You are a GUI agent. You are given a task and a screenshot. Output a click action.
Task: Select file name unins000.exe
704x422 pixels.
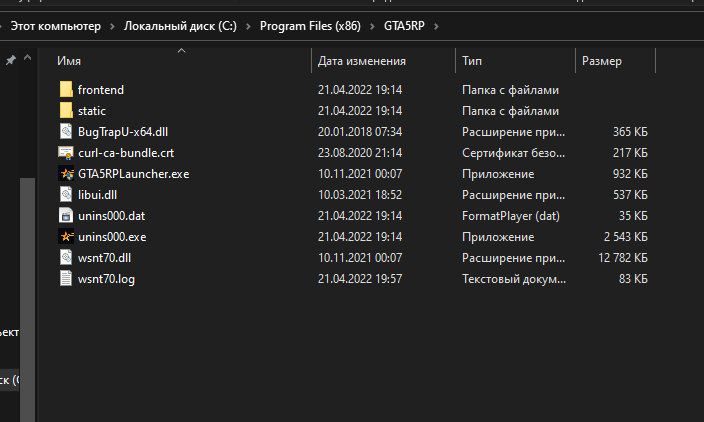point(112,237)
